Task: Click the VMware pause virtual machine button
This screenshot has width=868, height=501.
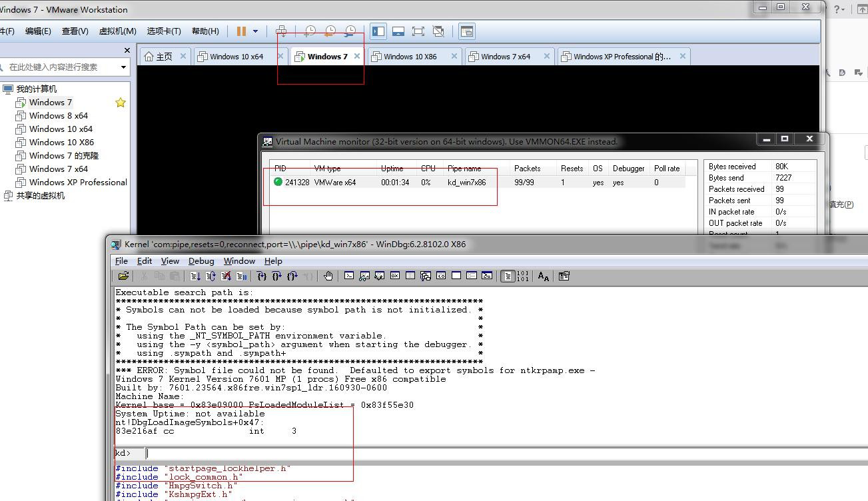Action: [241, 31]
